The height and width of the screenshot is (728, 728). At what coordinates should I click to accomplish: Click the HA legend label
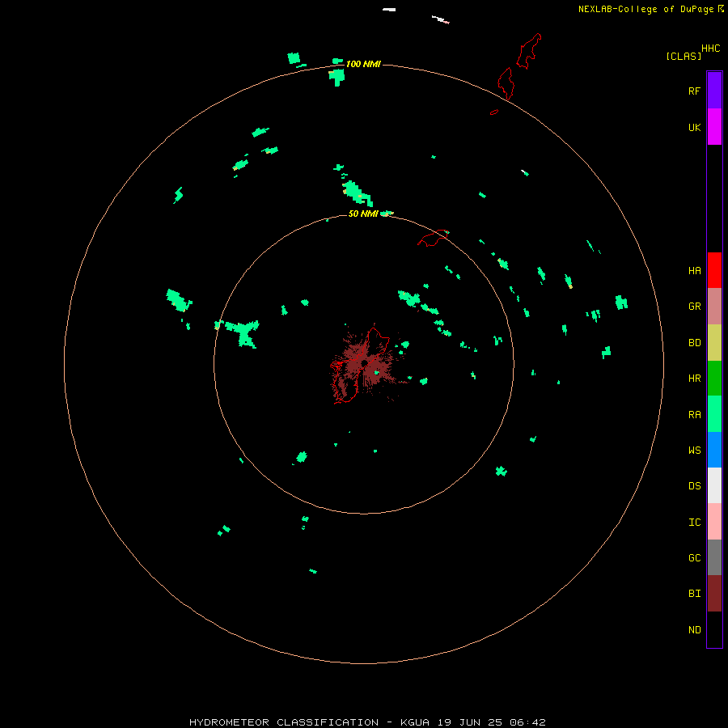[x=694, y=270]
